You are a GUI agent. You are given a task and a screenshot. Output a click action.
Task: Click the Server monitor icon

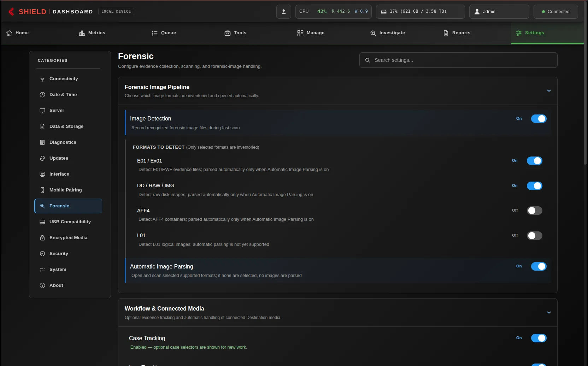[42, 111]
